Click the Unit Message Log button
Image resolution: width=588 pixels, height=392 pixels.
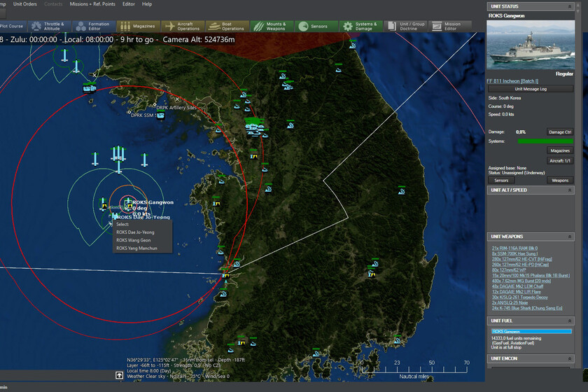[x=535, y=89]
